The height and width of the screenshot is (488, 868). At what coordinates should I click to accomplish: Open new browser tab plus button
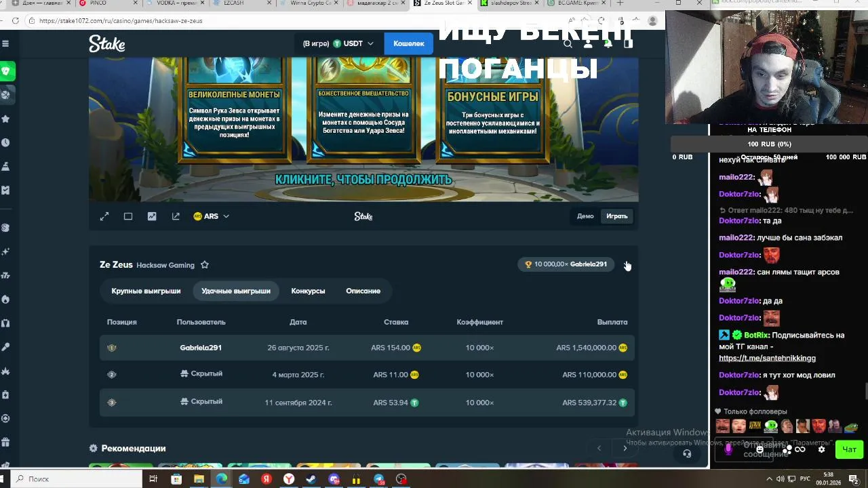point(620,3)
